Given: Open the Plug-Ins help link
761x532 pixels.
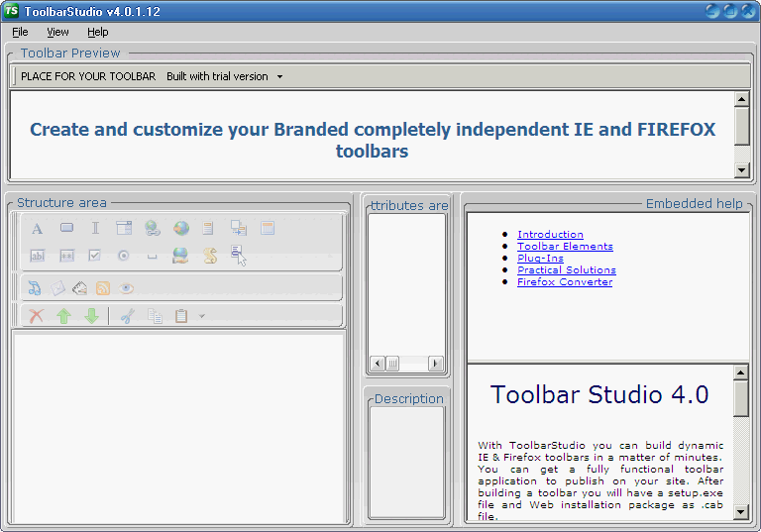Looking at the screenshot, I should [540, 259].
